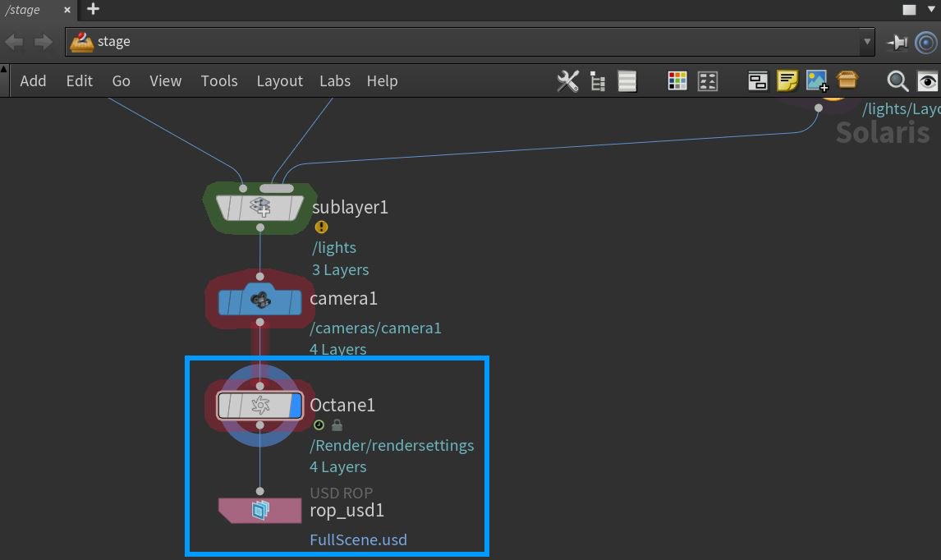Viewport: 941px width, 560px height.
Task: Open the stage path dropdown arrow
Action: point(867,42)
